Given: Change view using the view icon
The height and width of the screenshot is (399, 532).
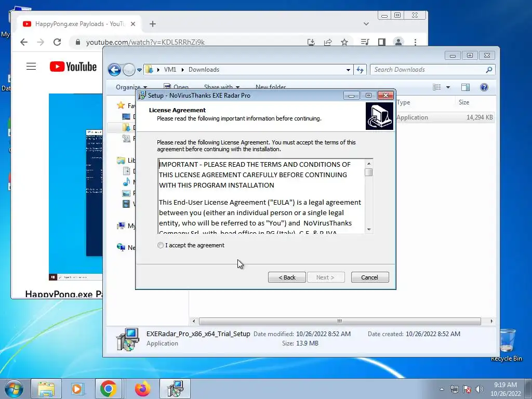Looking at the screenshot, I should 436,87.
